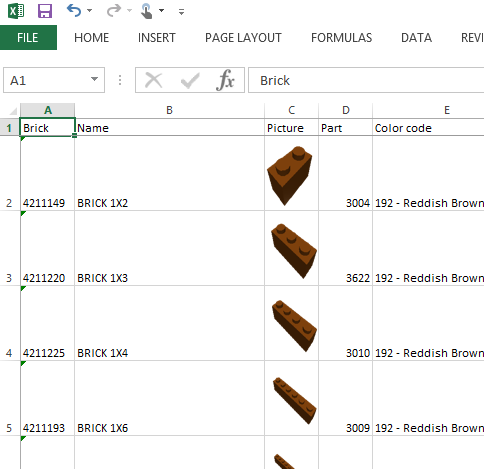Switch to the INSERT ribbon tab

tap(157, 38)
